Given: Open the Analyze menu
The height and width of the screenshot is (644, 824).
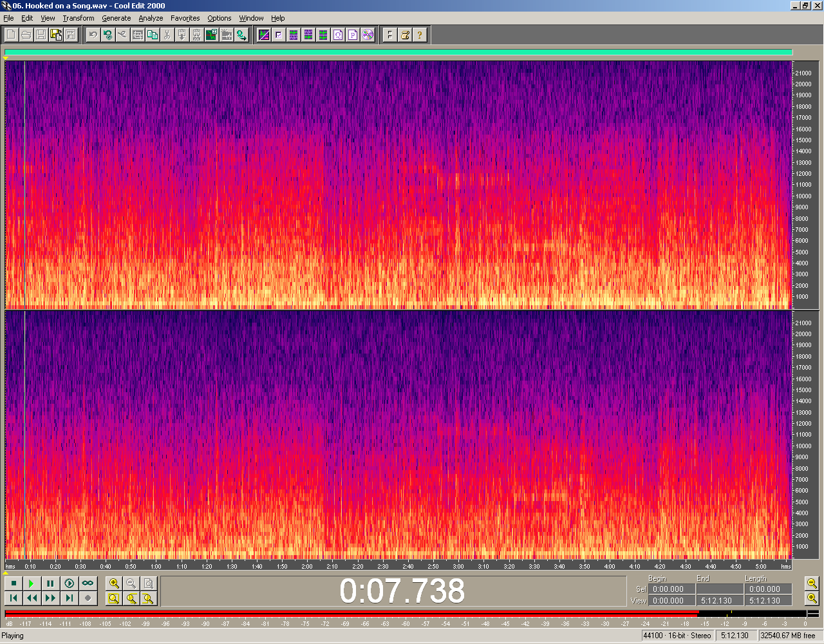Looking at the screenshot, I should tap(151, 18).
